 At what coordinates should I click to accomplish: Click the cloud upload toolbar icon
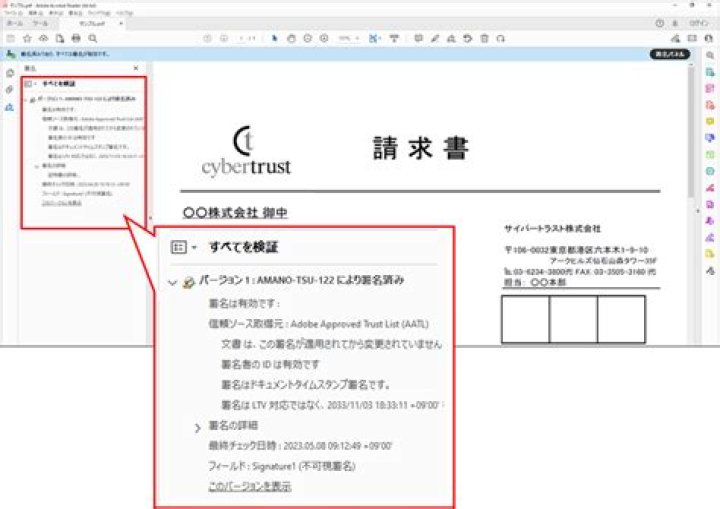43,39
